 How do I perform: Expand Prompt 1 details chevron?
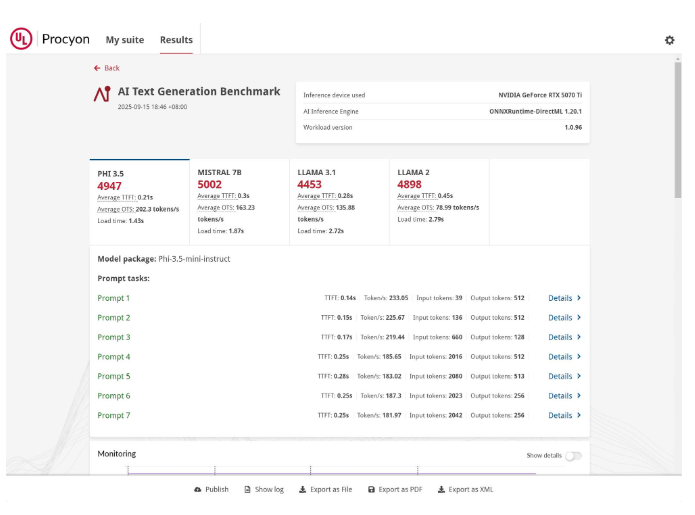click(579, 298)
